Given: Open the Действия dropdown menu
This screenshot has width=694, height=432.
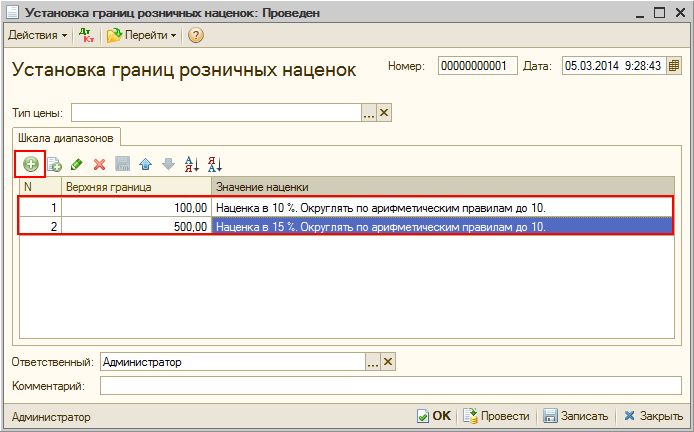Looking at the screenshot, I should tap(38, 35).
